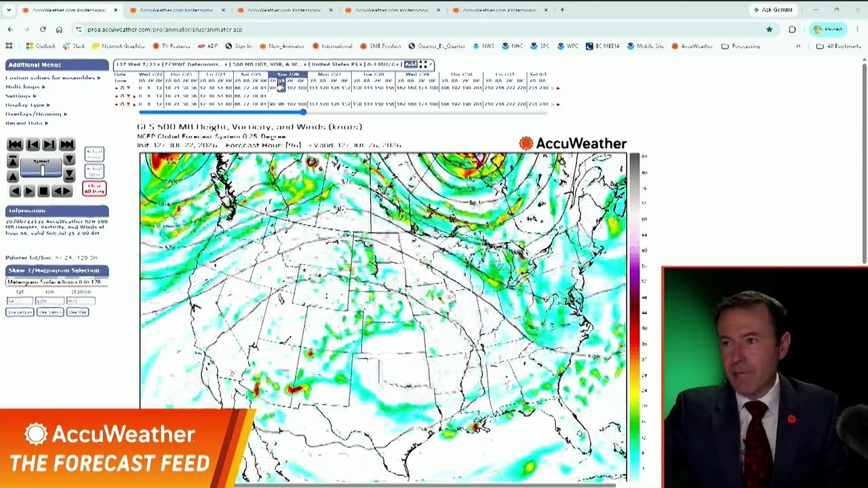Switch to the second AccuWeather tab

point(176,10)
